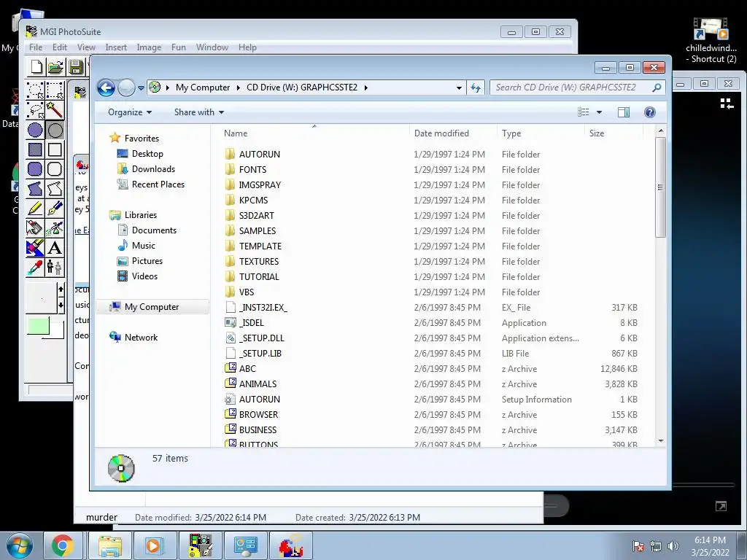Select the text tool letter A

(55, 248)
